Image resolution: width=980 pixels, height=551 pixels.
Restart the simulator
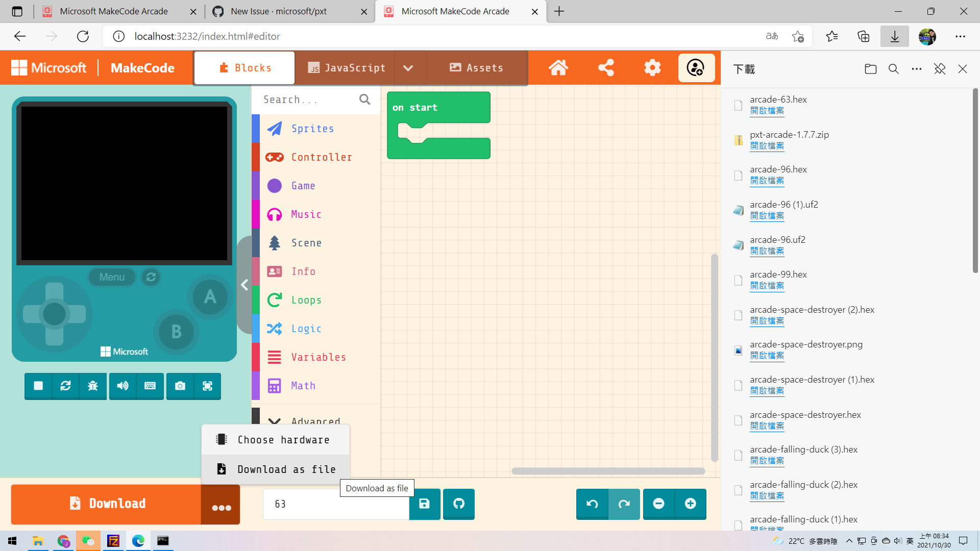65,386
